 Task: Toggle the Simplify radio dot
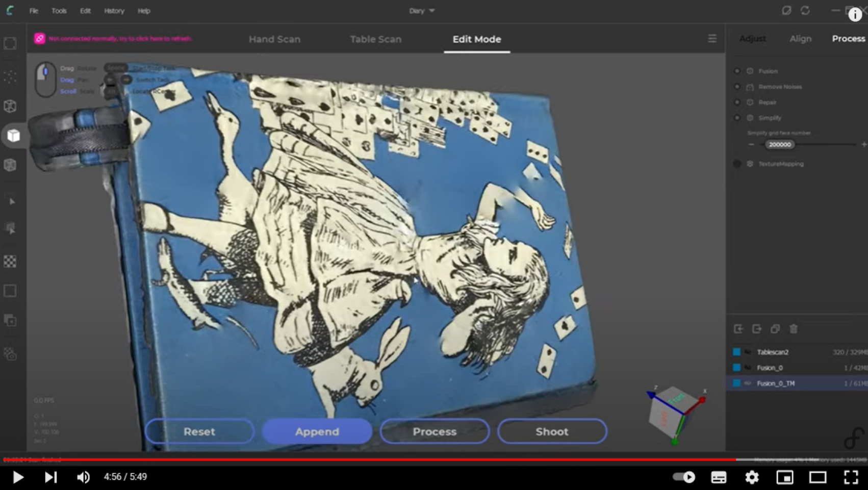pyautogui.click(x=737, y=118)
